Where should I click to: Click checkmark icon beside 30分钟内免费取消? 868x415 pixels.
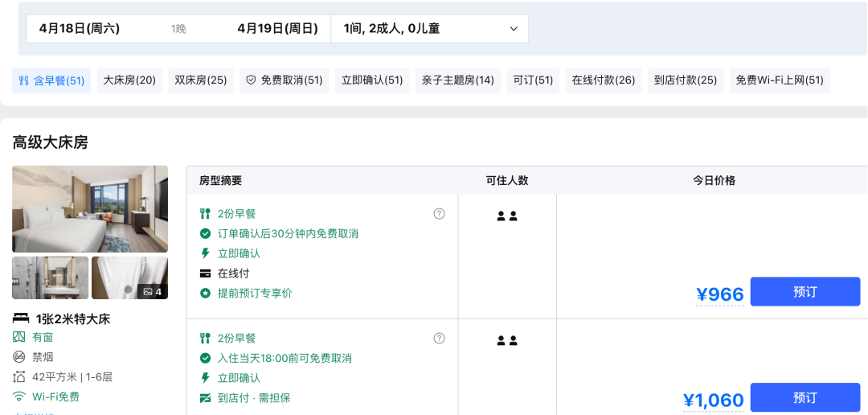tap(206, 233)
